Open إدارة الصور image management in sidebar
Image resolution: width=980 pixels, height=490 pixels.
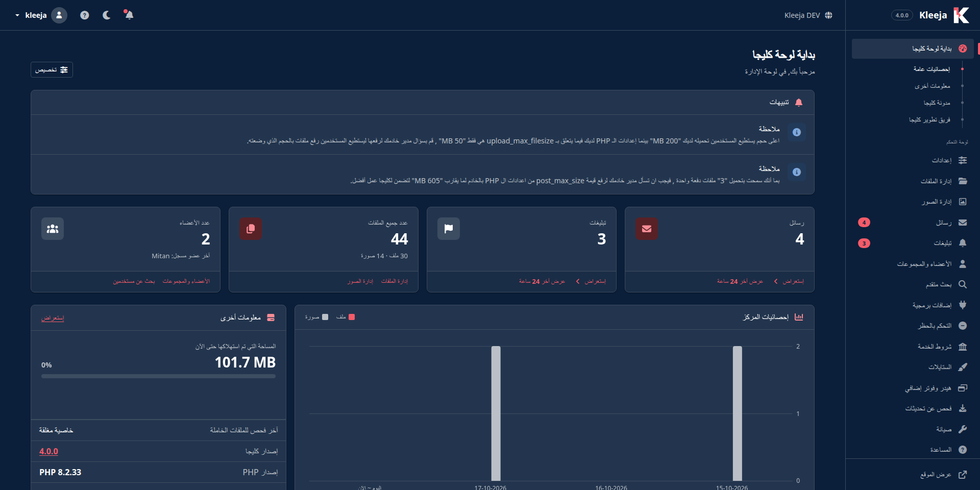[913, 202]
